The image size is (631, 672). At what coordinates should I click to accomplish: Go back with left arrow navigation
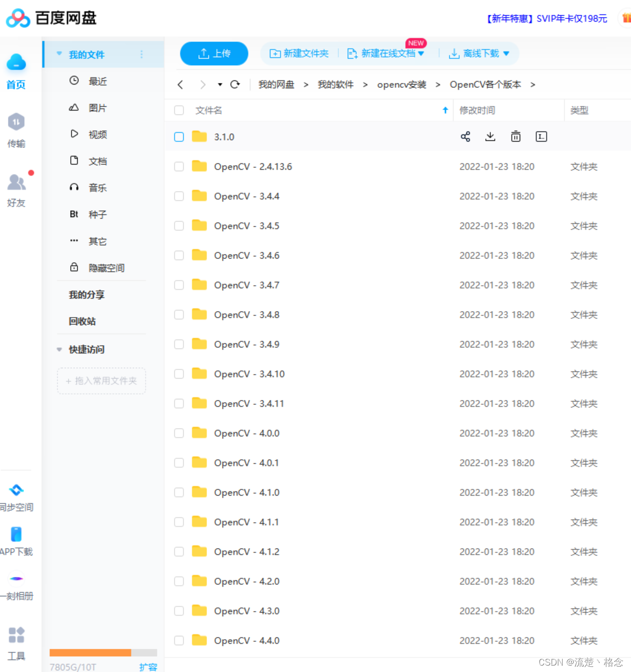tap(180, 84)
